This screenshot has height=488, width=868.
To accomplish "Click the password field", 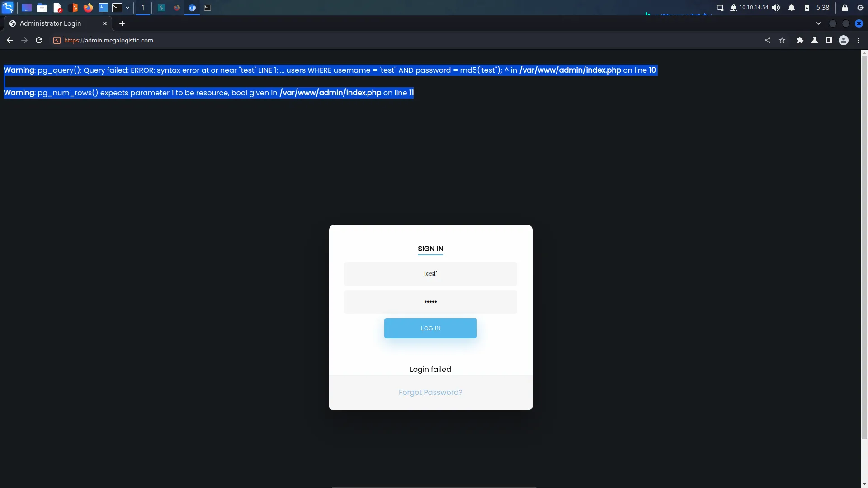I will click(x=430, y=302).
